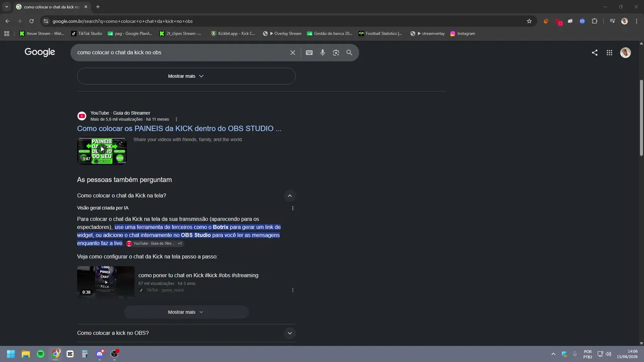The height and width of the screenshot is (362, 644).
Task: Expand 'Mostrar mais' below the TikTok video
Action: coord(186,312)
